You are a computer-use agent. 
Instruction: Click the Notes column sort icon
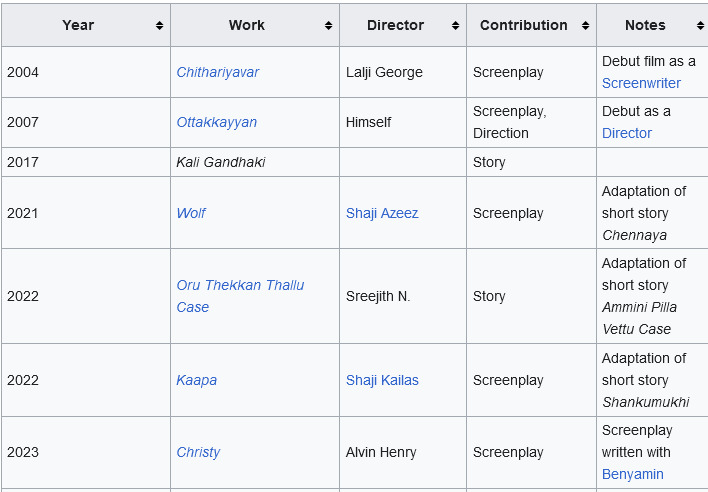(x=700, y=26)
